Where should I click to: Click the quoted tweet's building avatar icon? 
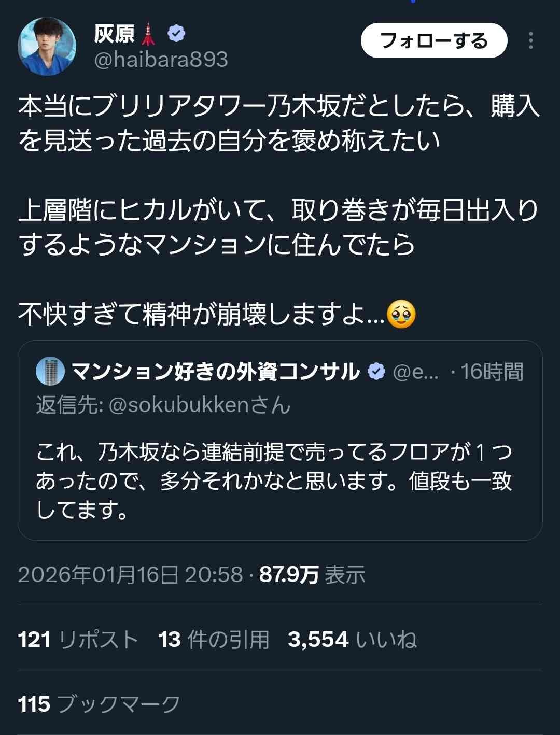(50, 372)
